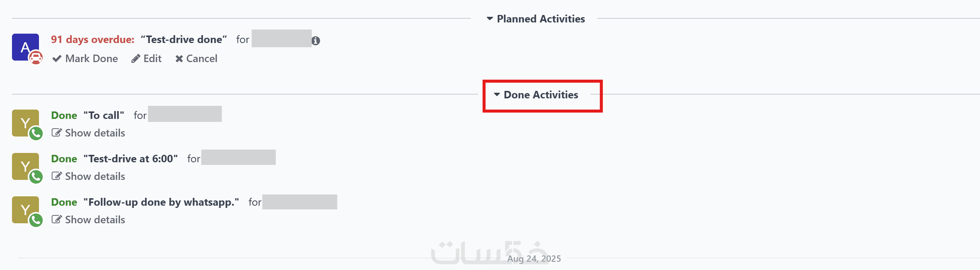The height and width of the screenshot is (270, 980).
Task: Mark the 'Test-drive done' activity as done
Action: 85,58
